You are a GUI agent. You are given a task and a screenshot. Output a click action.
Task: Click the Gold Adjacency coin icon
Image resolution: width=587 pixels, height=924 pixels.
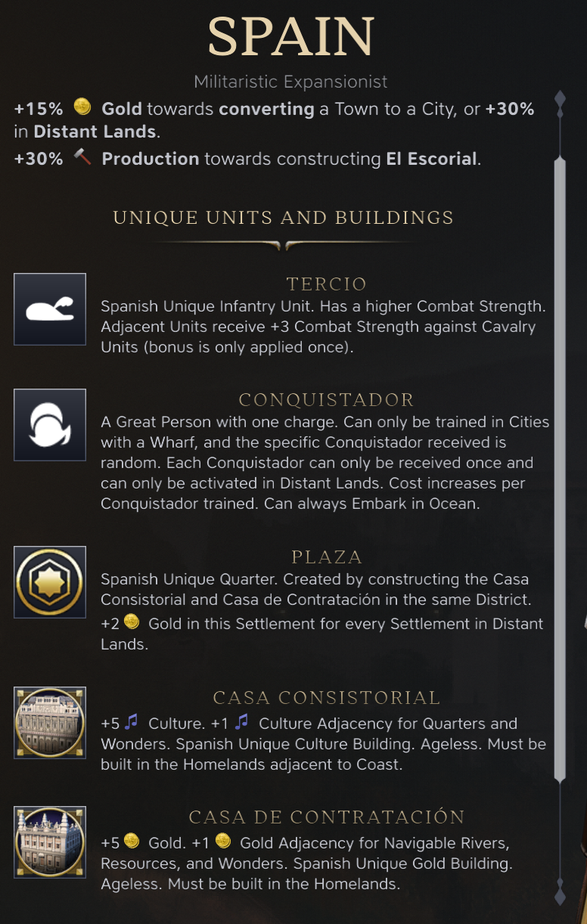pyautogui.click(x=222, y=841)
